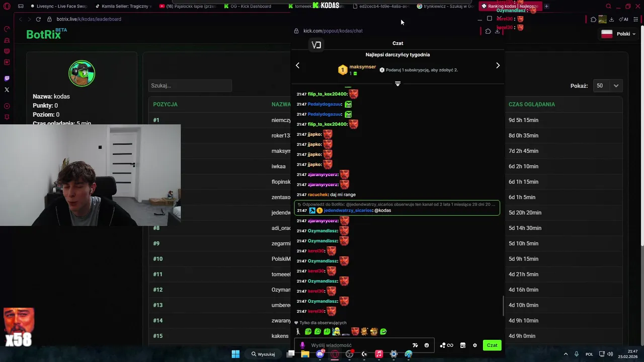The width and height of the screenshot is (644, 362).
Task: Click the iwkaa leaderboard name
Action: 278,166
